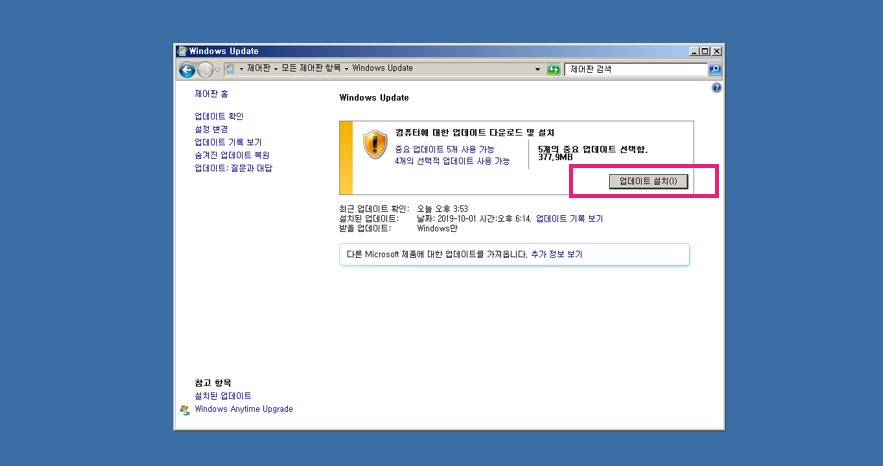Viewport: 883px width, 466px height.
Task: Click the control panel icon in address bar
Action: (x=230, y=69)
